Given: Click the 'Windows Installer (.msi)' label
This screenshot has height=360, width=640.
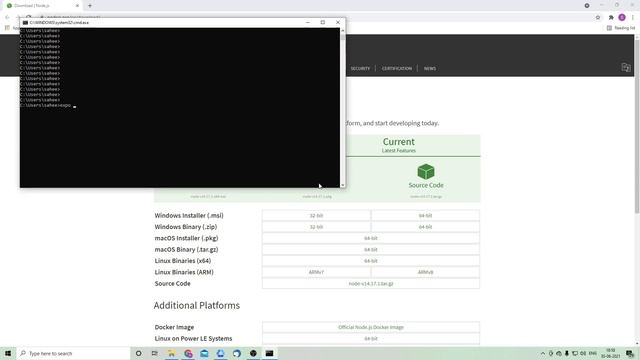Looking at the screenshot, I should tap(189, 216).
